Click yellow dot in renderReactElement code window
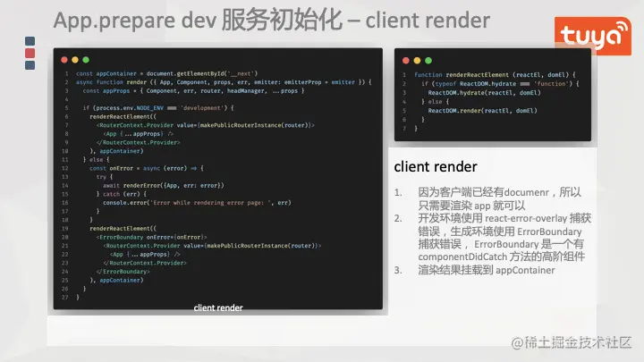Image resolution: width=644 pixels, height=362 pixels. point(417,61)
